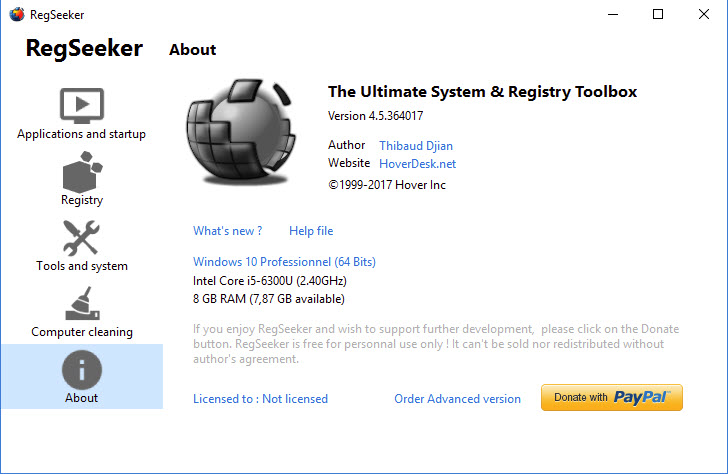This screenshot has height=474, width=728.
Task: Select the Registry cube icon
Action: point(81,171)
